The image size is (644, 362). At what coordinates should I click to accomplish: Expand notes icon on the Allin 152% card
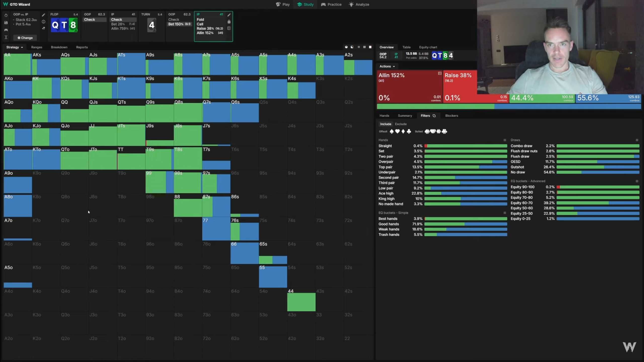[440, 73]
